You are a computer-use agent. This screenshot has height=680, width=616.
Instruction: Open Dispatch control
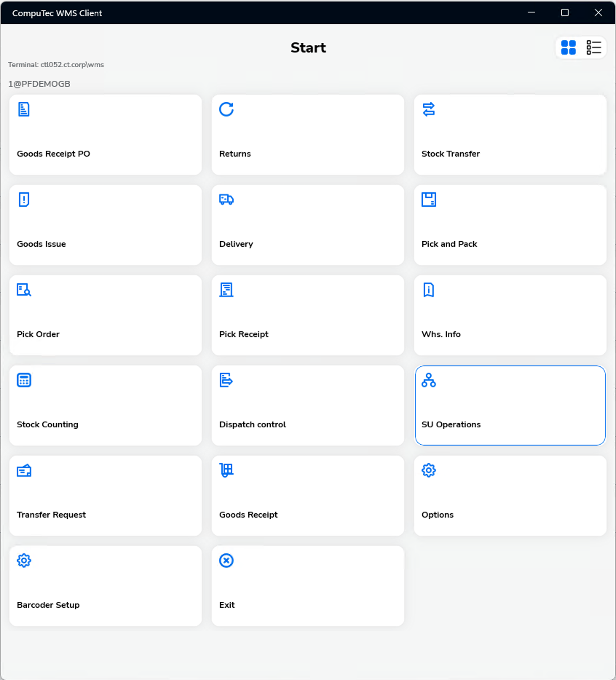point(308,405)
